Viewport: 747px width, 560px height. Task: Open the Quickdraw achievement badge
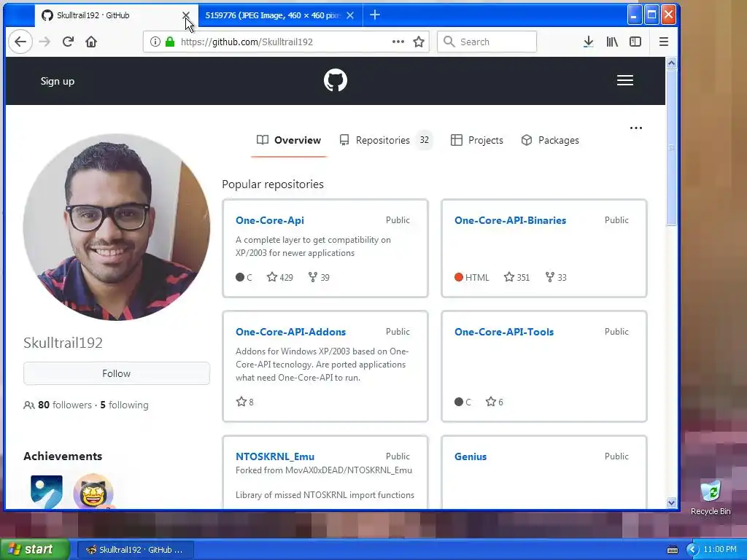(46, 491)
